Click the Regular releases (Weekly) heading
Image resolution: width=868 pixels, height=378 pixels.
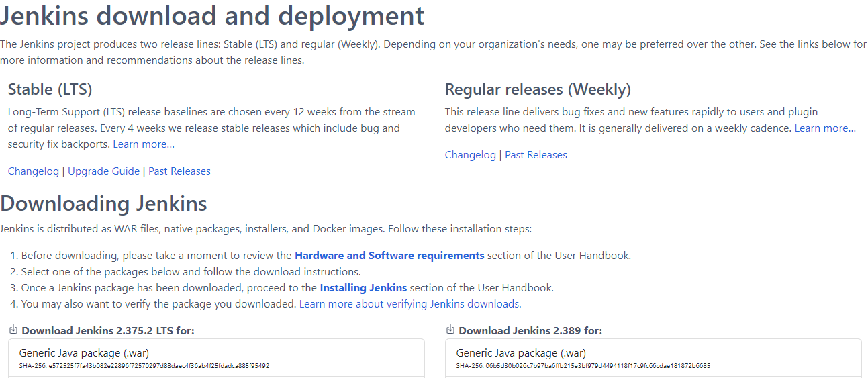click(x=538, y=89)
